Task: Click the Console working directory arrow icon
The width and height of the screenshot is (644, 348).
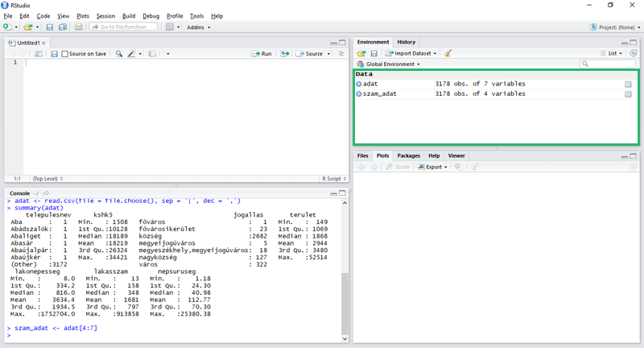Action: pos(46,193)
